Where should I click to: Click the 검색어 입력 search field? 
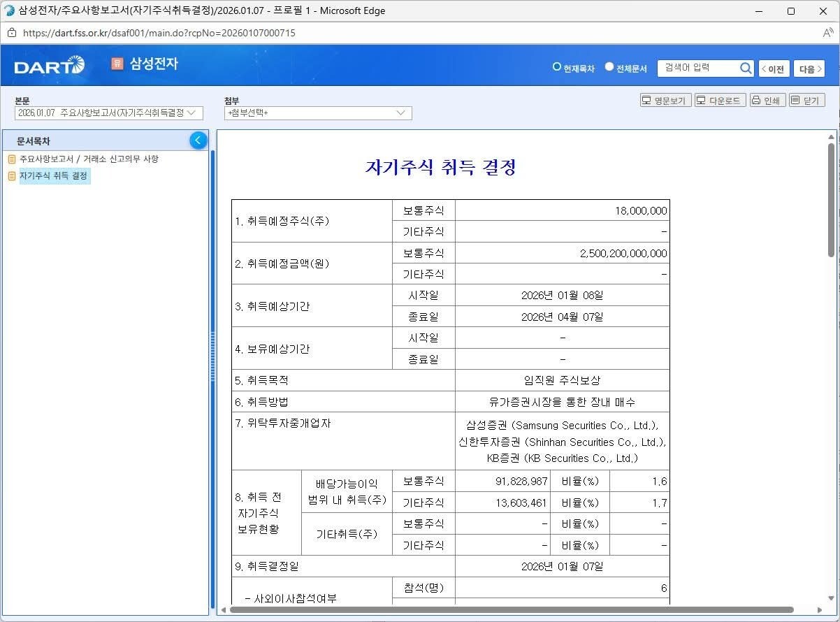[x=697, y=68]
